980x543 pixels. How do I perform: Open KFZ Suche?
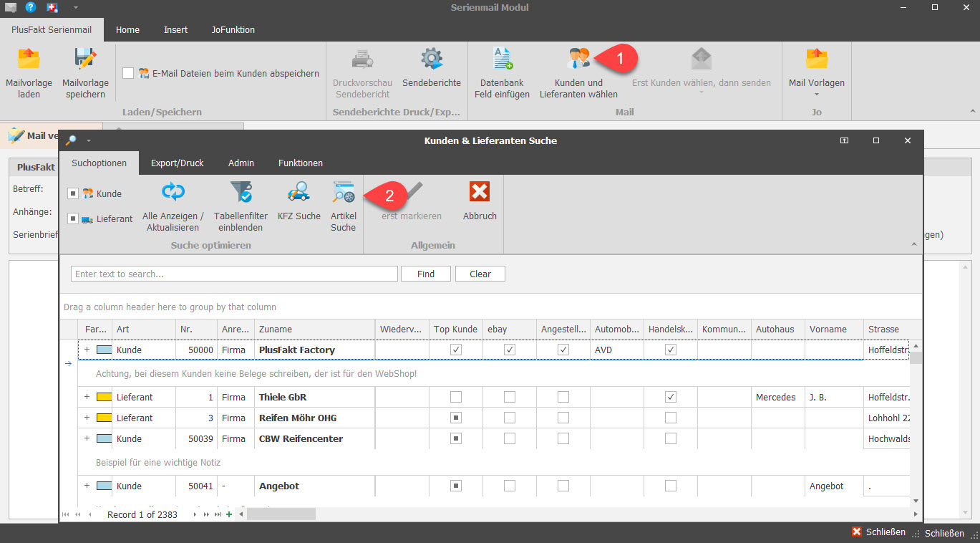click(x=299, y=193)
